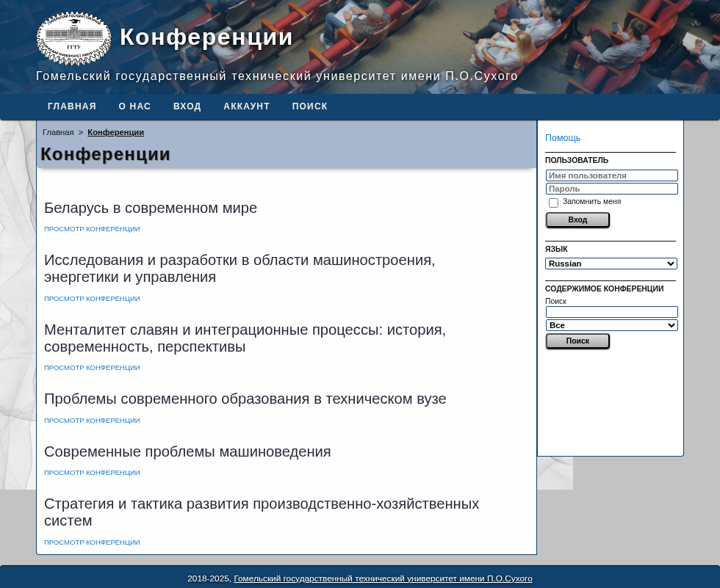Screen dimensions: 720x588
Task: Click the Конференции site title in header
Action: pos(206,37)
